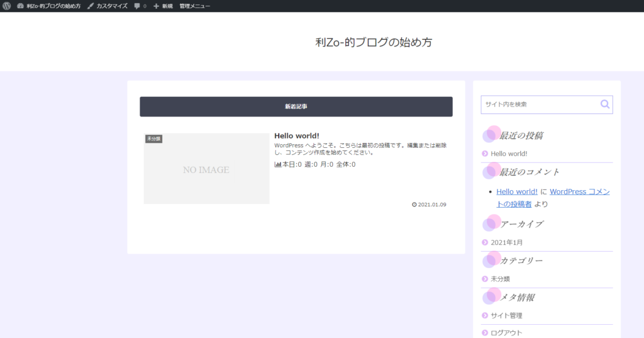Click the site title 利Zo-的ブログの始め方
Viewport: 644px width, 338px height.
pos(374,43)
